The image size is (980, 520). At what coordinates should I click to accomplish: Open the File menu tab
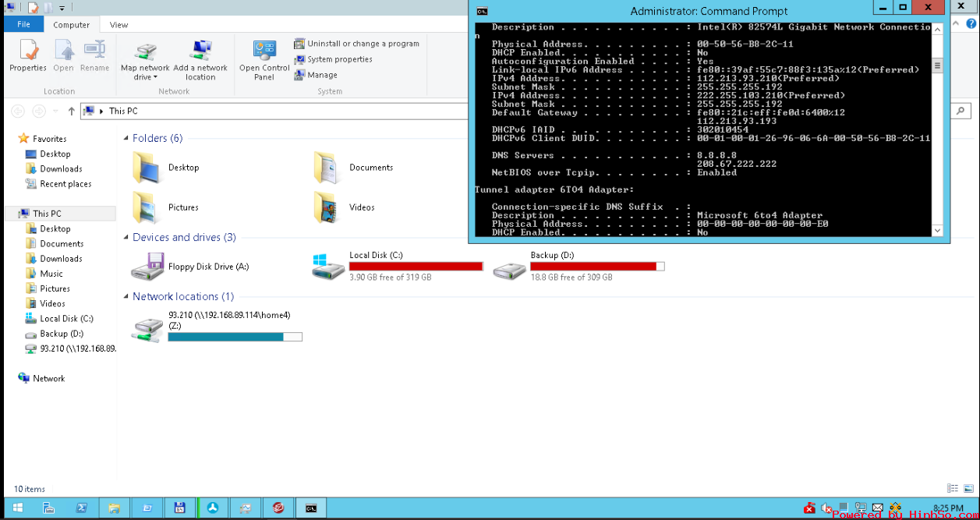[x=23, y=25]
